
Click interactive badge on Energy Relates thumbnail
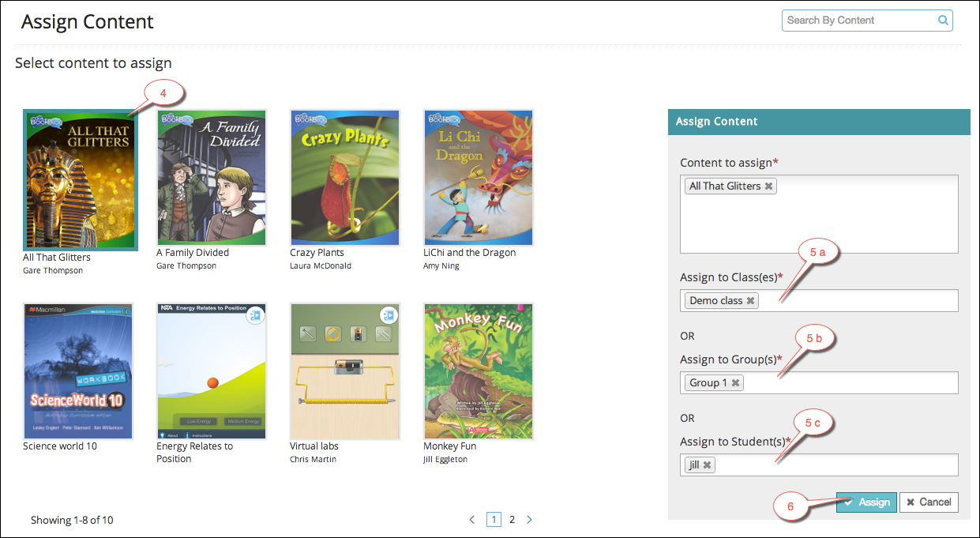tap(255, 315)
